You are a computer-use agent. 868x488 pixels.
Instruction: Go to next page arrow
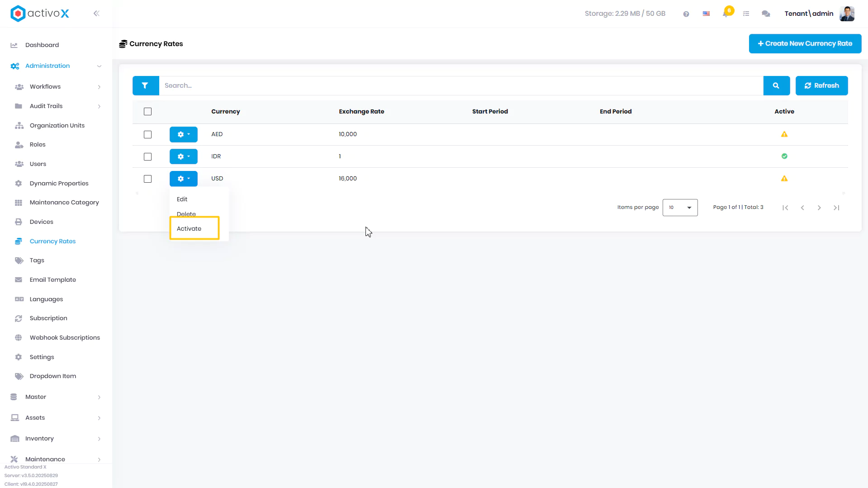coord(819,208)
